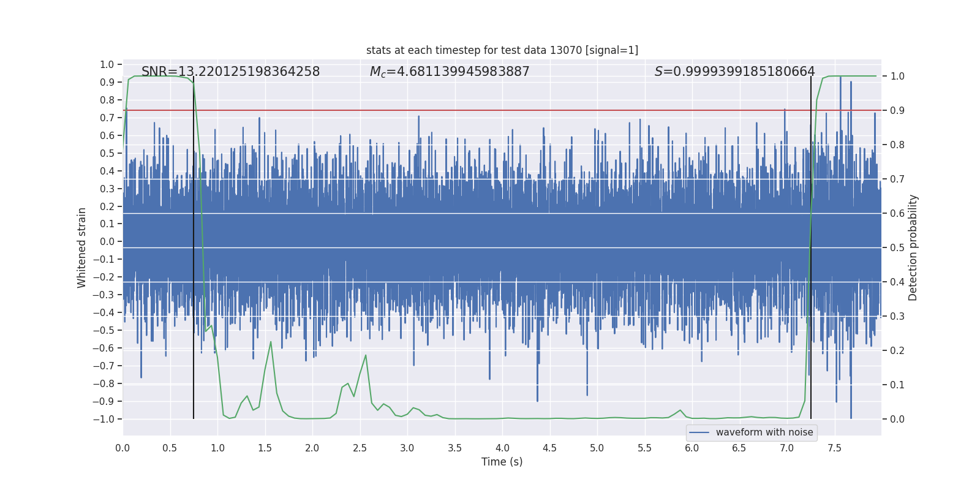The height and width of the screenshot is (490, 980).
Task: Click the "Time (s)" x-axis label
Action: tap(502, 462)
